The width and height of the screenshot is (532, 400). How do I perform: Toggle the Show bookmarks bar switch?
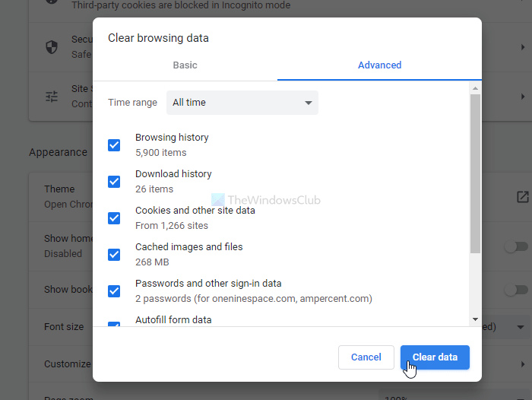click(x=516, y=290)
